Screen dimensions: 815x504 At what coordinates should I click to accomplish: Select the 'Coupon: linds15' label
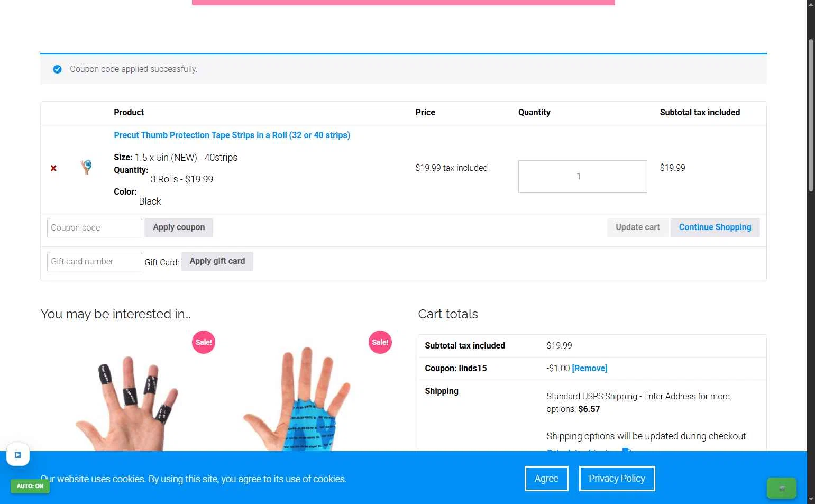tap(455, 368)
